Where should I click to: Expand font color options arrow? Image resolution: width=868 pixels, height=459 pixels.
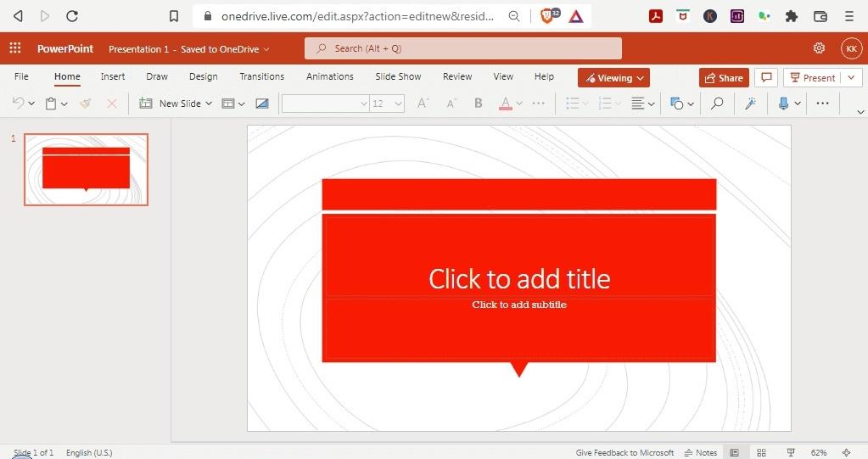point(519,103)
